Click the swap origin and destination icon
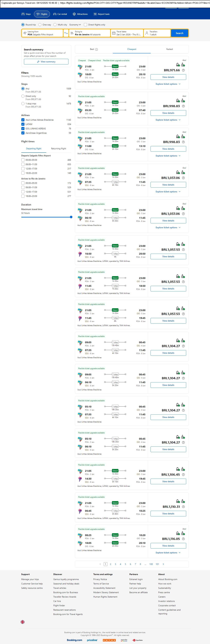The width and height of the screenshot is (210, 644). 66,33
